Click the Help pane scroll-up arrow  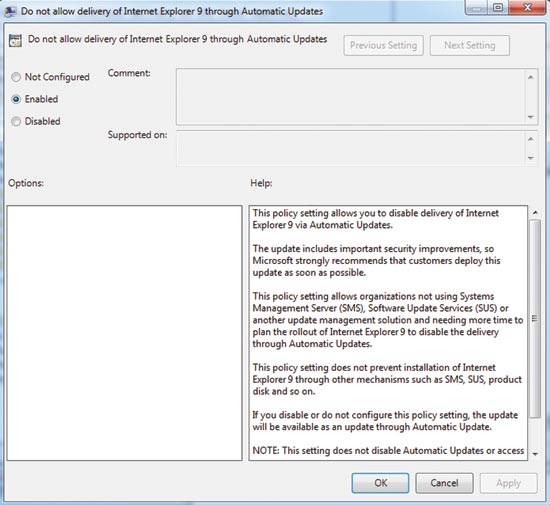pyautogui.click(x=535, y=212)
